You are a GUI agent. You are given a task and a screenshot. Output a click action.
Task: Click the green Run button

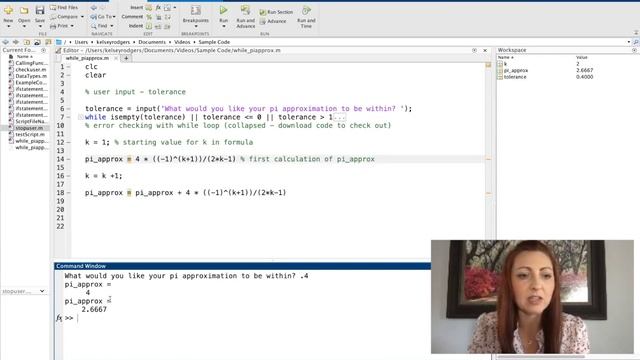point(223,10)
